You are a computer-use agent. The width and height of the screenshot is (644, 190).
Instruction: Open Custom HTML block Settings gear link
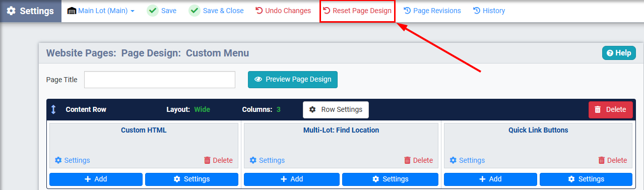[x=72, y=160]
